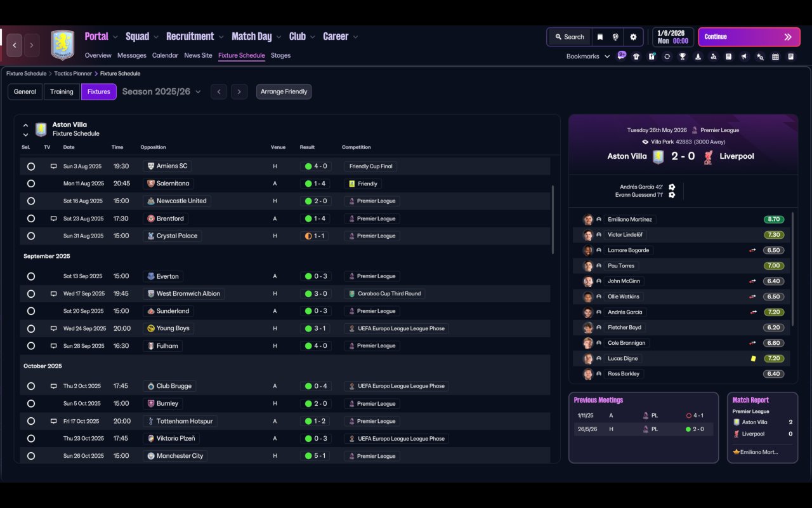The height and width of the screenshot is (508, 812).
Task: Click the TV icon on the Brentford row
Action: coord(53,218)
